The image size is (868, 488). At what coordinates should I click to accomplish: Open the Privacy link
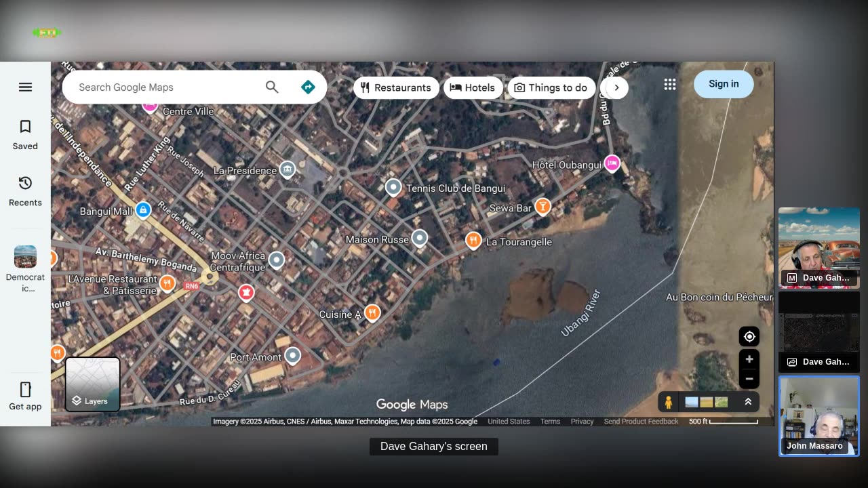pos(582,422)
